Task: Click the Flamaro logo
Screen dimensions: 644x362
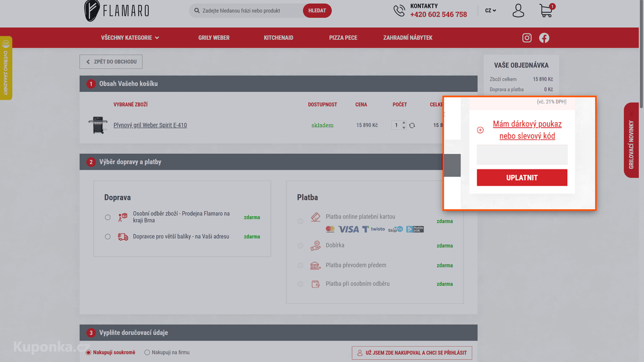Action: click(116, 11)
